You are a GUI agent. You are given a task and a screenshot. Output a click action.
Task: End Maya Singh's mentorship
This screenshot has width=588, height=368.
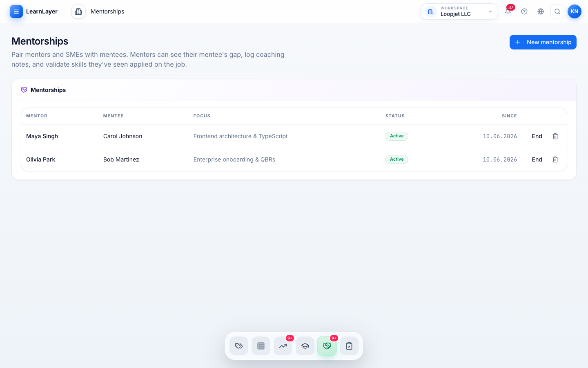tap(537, 136)
